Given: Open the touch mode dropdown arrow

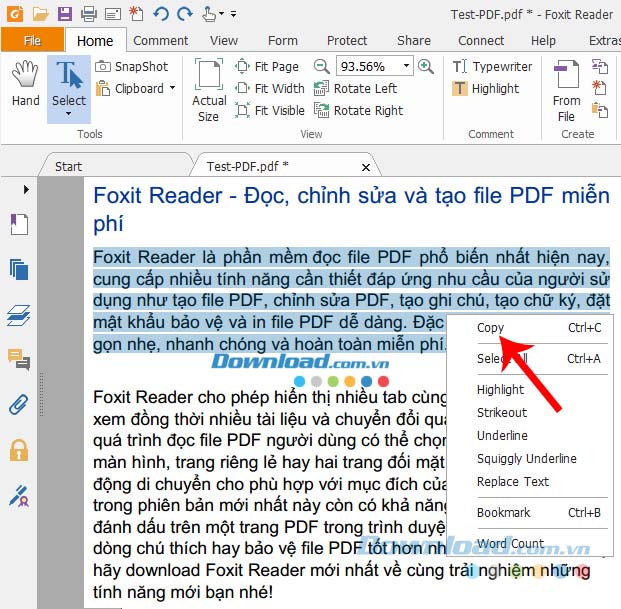Looking at the screenshot, I should click(x=221, y=14).
